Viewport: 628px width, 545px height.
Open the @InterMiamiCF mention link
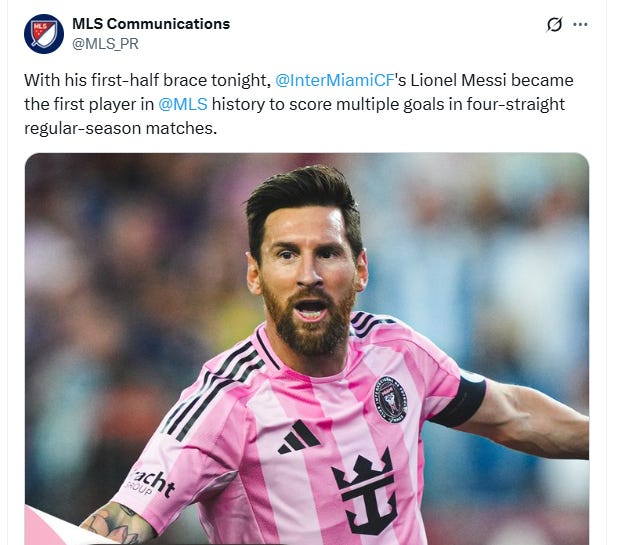click(x=335, y=80)
